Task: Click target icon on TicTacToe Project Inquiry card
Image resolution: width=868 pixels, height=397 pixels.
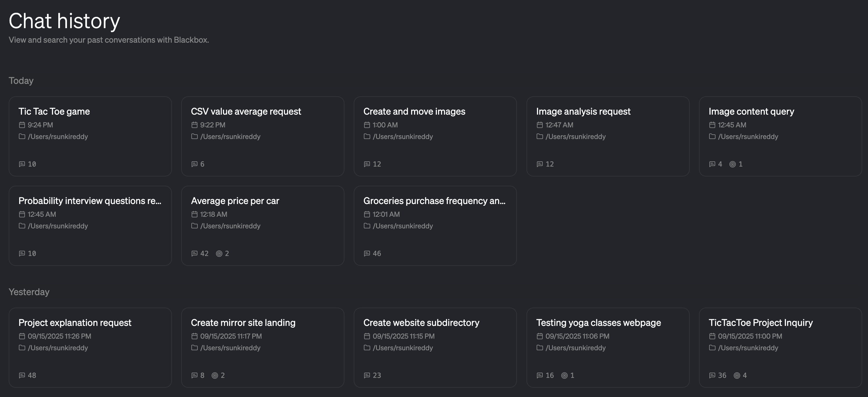Action: click(737, 375)
